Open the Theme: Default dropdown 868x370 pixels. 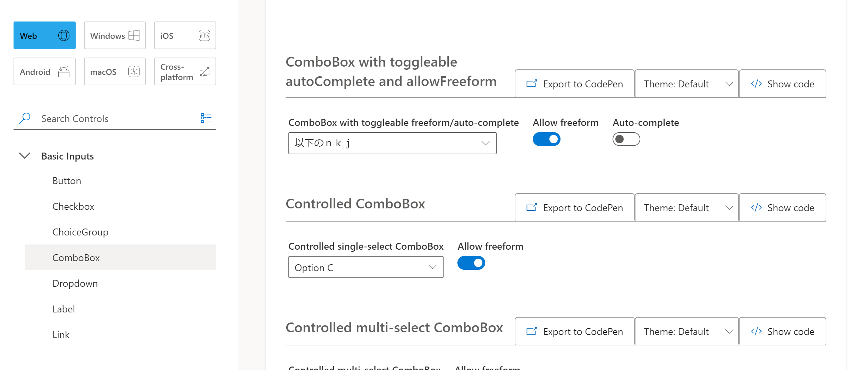686,84
